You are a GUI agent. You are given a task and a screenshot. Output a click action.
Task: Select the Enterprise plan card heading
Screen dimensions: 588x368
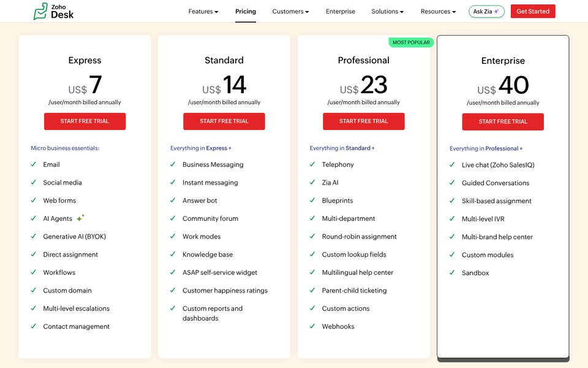click(503, 61)
